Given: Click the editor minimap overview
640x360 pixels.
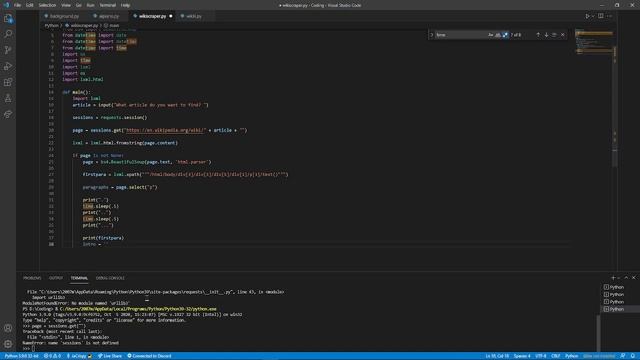Looking at the screenshot, I should pyautogui.click(x=594, y=42).
